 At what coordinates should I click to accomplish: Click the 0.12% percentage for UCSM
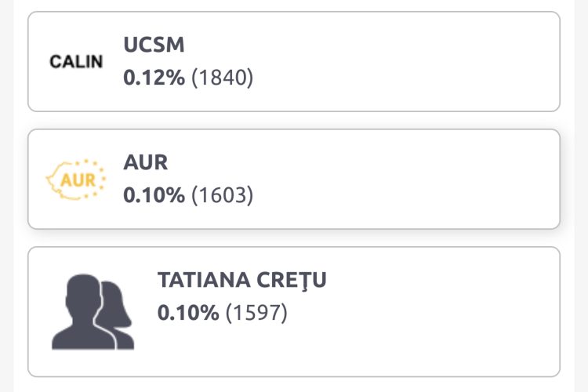tap(154, 78)
